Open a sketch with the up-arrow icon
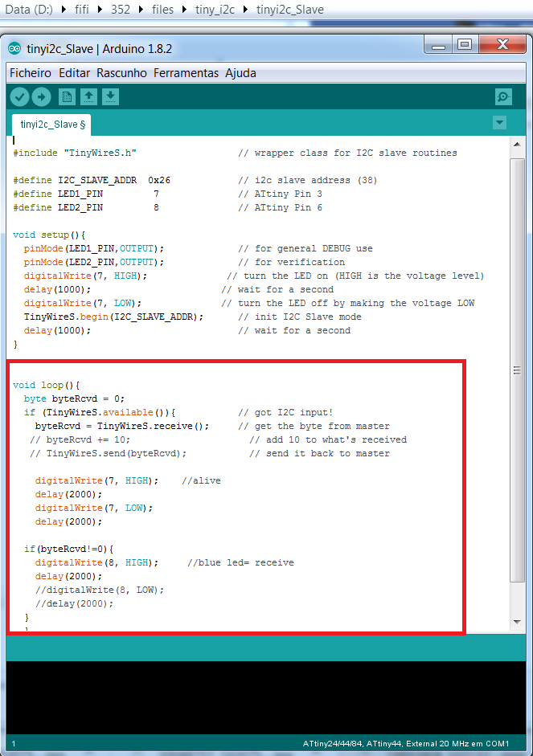 pos(88,97)
